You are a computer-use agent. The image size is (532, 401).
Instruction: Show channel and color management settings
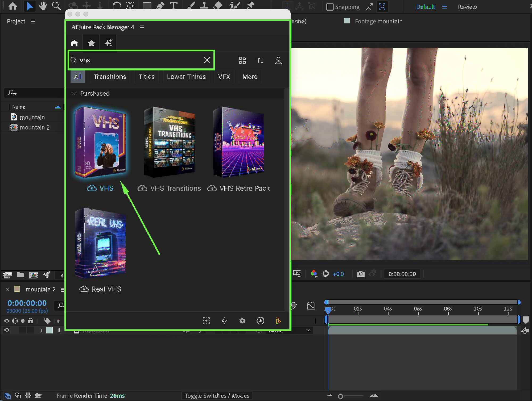314,274
